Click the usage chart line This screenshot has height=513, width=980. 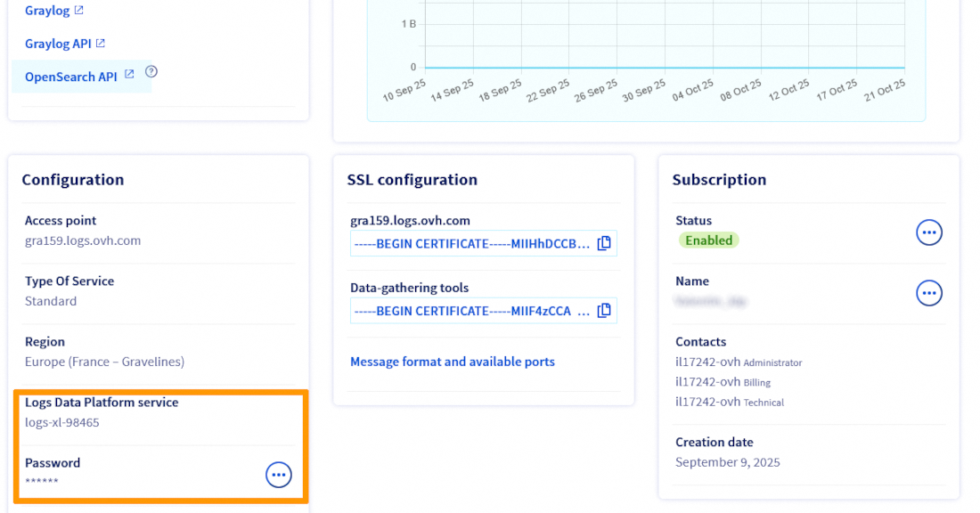click(659, 68)
